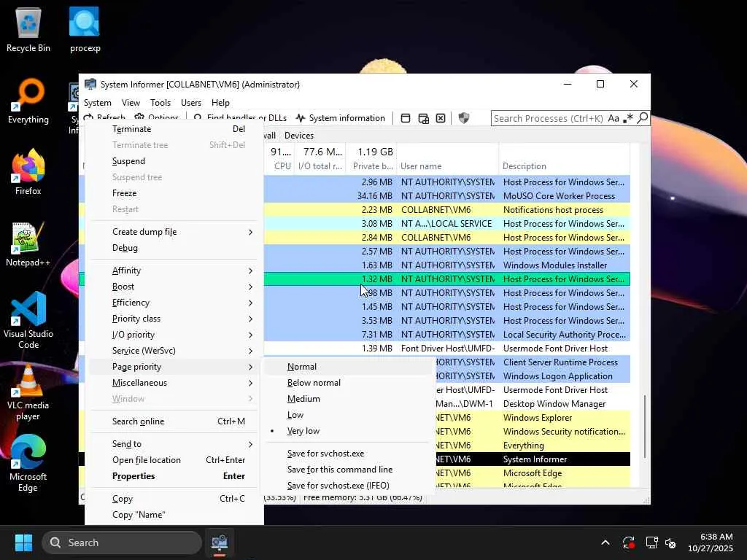The image size is (747, 560).
Task: Sort by the Description column header
Action: pos(564,166)
